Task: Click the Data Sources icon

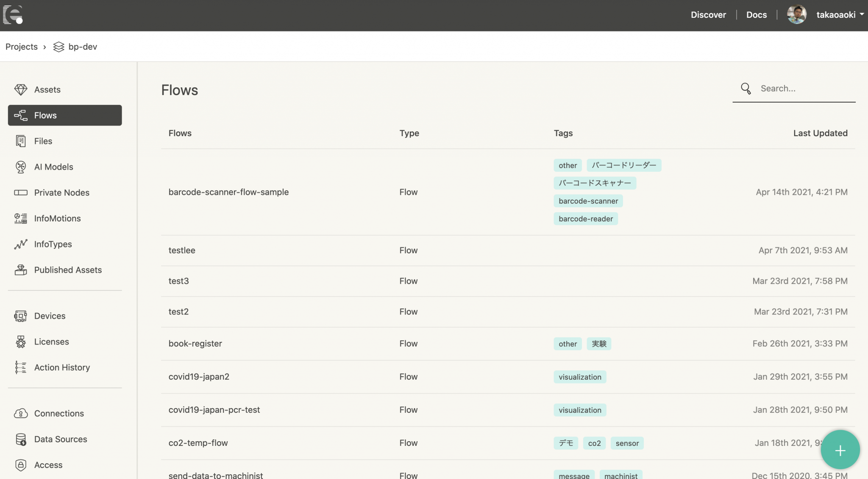Action: pyautogui.click(x=20, y=439)
